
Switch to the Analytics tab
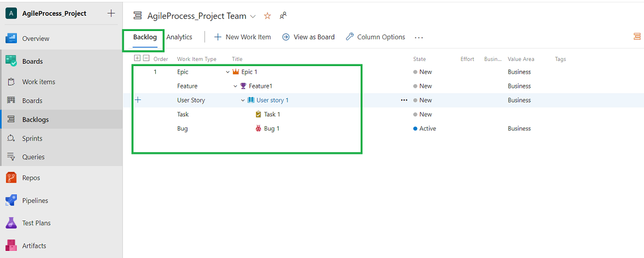coord(179,37)
